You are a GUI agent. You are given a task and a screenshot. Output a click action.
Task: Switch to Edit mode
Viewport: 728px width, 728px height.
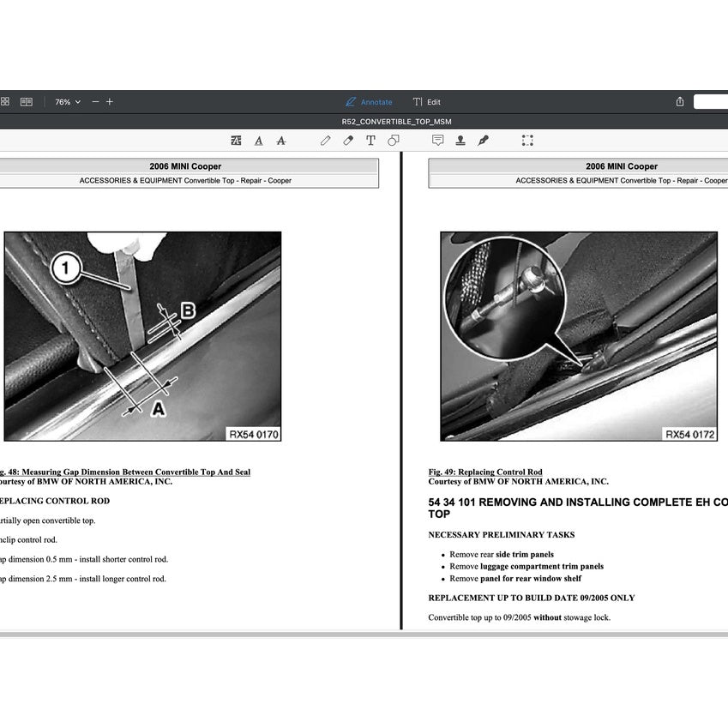(427, 101)
